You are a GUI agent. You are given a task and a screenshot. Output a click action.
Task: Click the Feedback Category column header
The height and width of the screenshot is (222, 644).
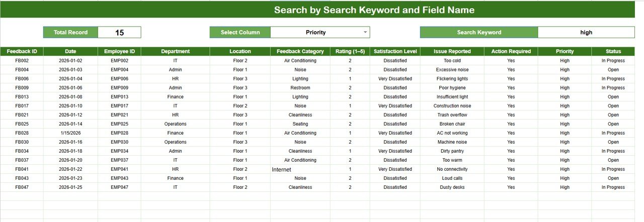tap(300, 51)
